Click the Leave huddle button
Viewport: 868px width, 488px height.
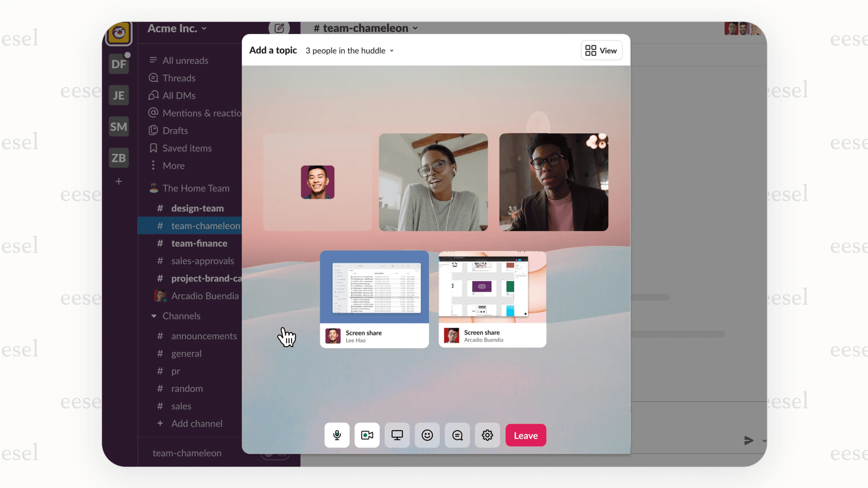(x=525, y=435)
